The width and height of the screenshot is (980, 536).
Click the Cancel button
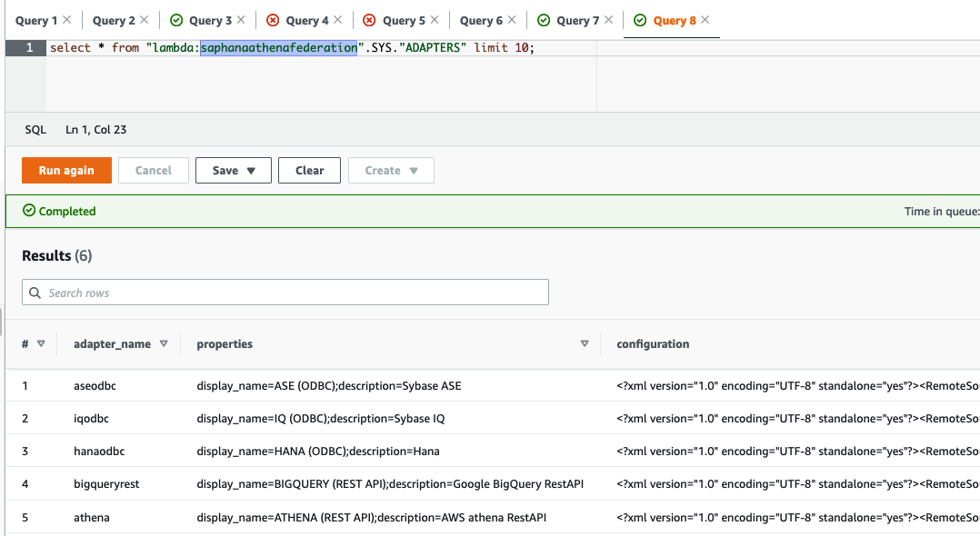tap(153, 170)
